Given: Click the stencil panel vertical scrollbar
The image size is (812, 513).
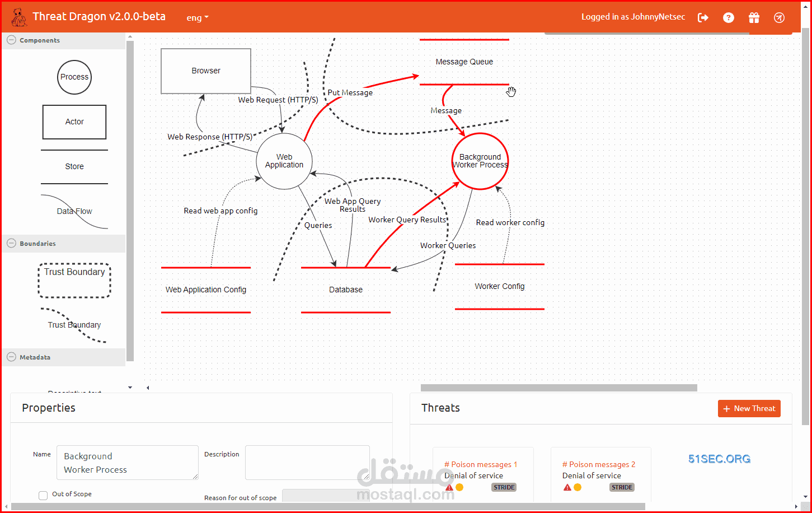Looking at the screenshot, I should point(130,202).
